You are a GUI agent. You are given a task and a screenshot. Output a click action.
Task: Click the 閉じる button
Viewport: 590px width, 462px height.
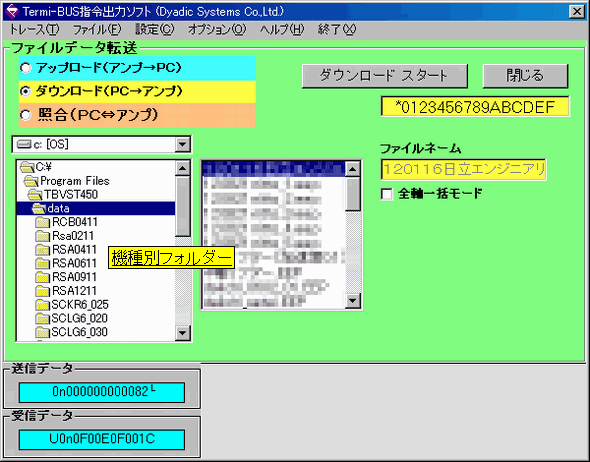pyautogui.click(x=525, y=76)
